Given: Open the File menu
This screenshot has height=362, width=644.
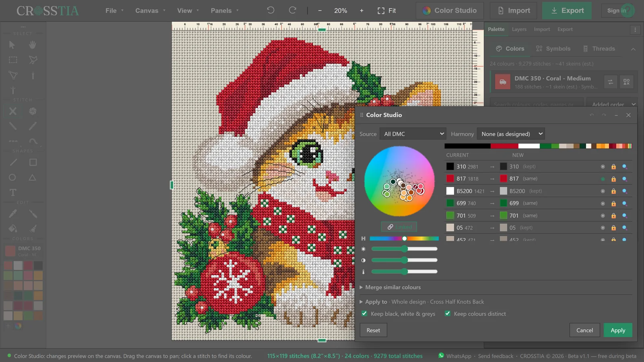Looking at the screenshot, I should 114,11.
